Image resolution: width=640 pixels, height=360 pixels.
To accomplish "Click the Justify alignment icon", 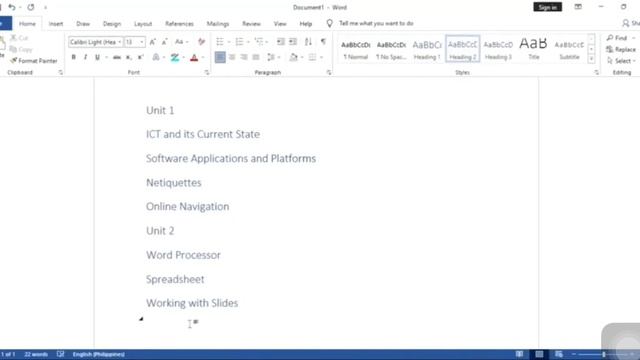I will click(x=256, y=58).
